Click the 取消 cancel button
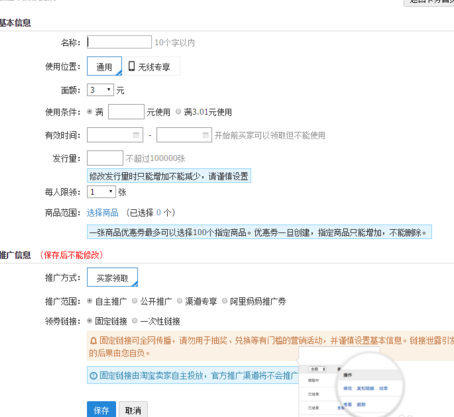This screenshot has width=454, height=417. [x=133, y=410]
